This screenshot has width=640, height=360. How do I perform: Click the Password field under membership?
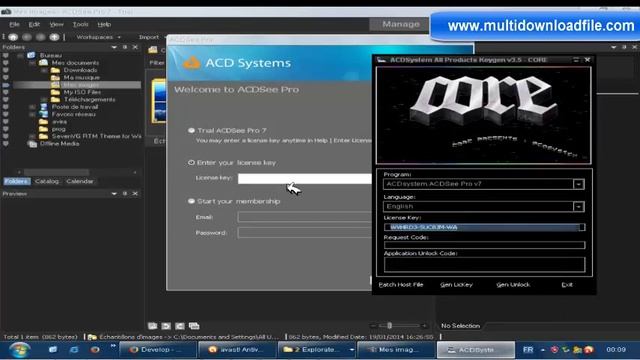(304, 233)
